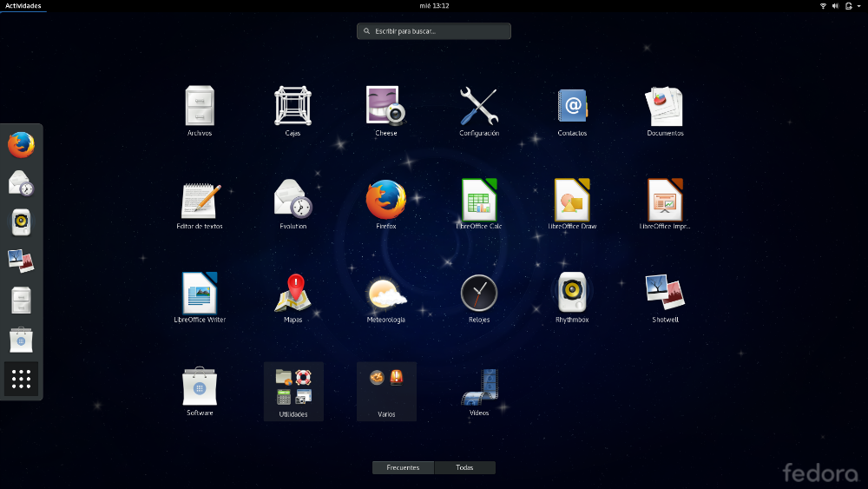Image resolution: width=868 pixels, height=489 pixels.
Task: Launch Firefox from the app grid
Action: point(386,204)
